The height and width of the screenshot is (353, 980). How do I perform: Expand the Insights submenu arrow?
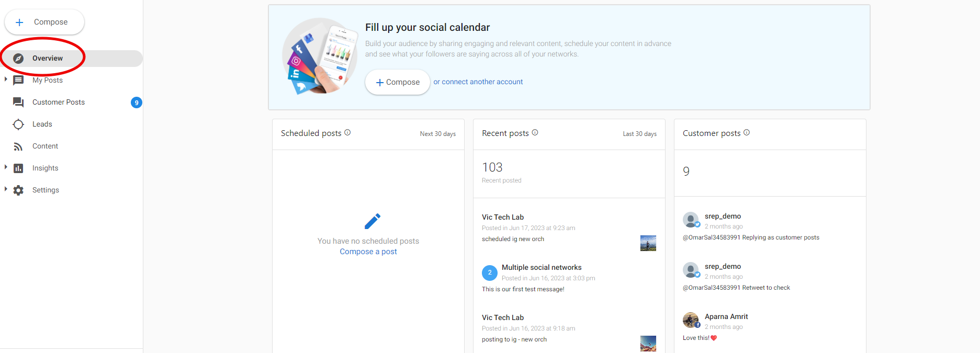click(x=6, y=167)
